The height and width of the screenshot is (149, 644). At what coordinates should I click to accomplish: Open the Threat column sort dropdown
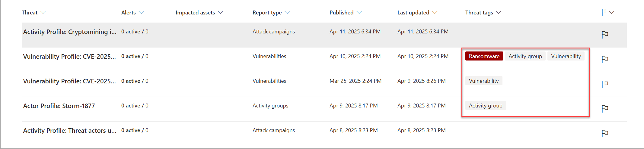tap(33, 13)
